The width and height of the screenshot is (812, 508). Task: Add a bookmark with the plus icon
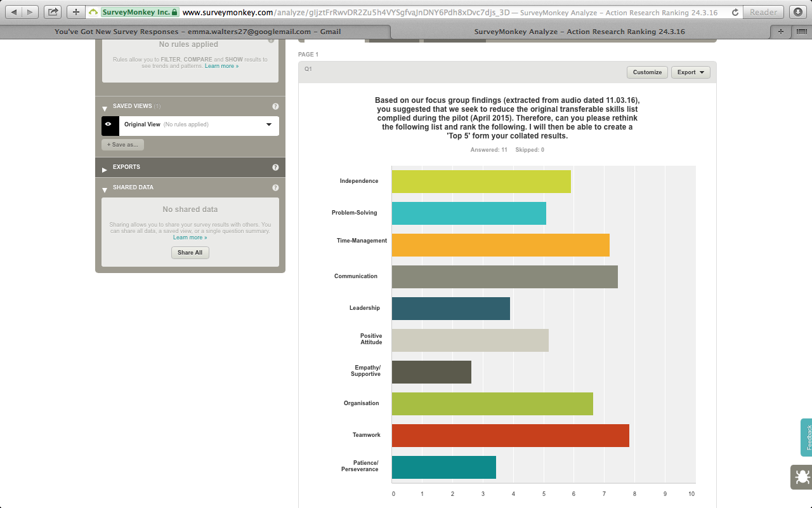[76, 12]
